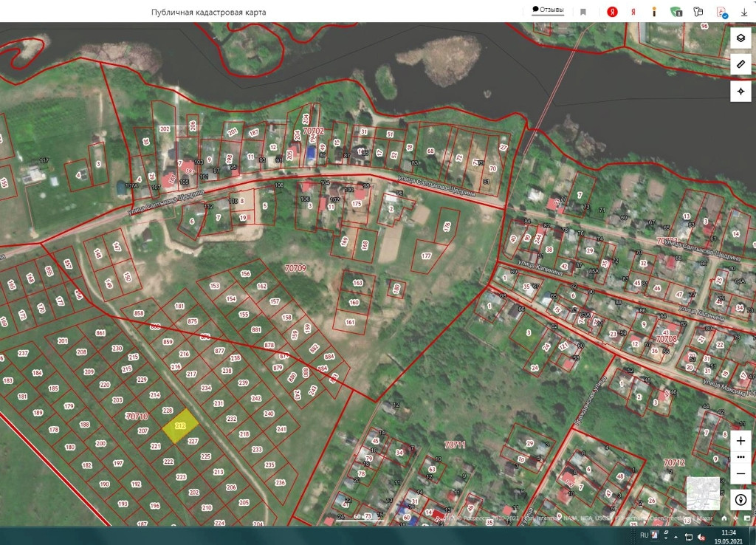The image size is (756, 545).
Task: Expand the three-dots zoom options
Action: [x=740, y=457]
